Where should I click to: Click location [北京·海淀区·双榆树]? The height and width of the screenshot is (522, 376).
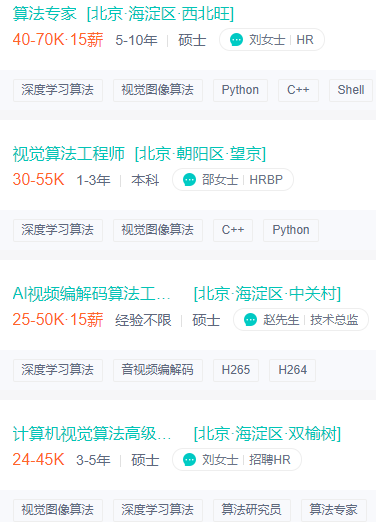(x=267, y=434)
